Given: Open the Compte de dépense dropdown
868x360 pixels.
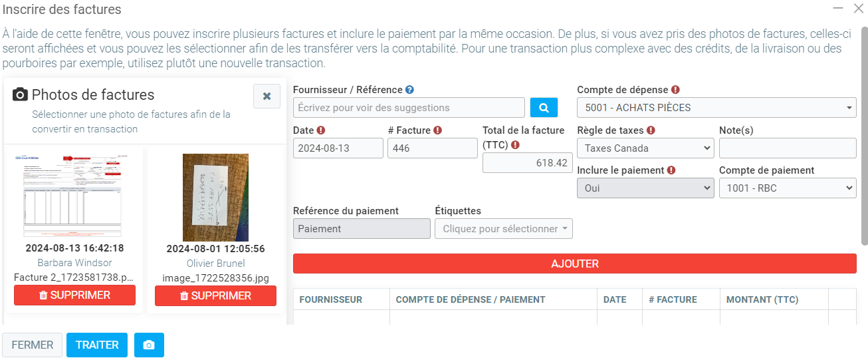Looking at the screenshot, I should pos(716,108).
